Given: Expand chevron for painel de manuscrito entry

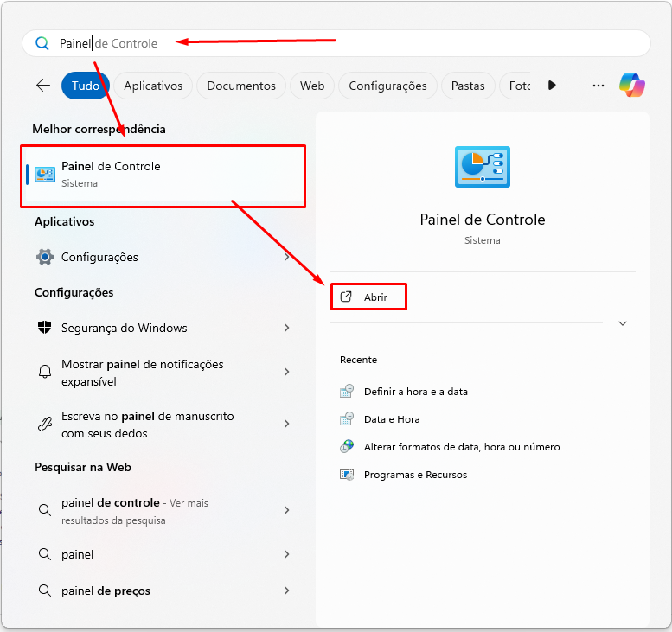Looking at the screenshot, I should [287, 424].
